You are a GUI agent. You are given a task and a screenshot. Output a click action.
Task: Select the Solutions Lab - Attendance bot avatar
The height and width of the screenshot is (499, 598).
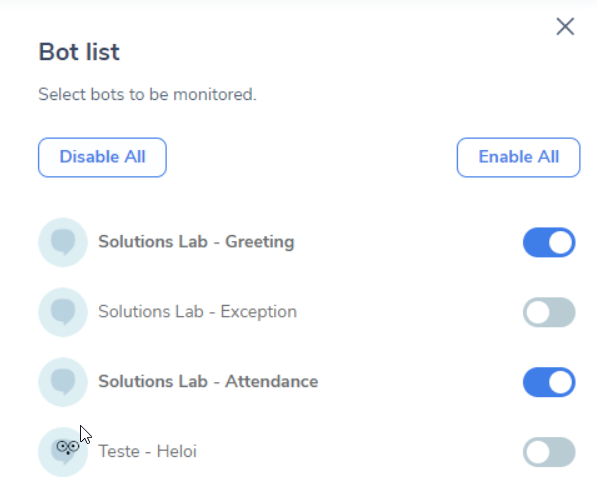[x=63, y=382]
